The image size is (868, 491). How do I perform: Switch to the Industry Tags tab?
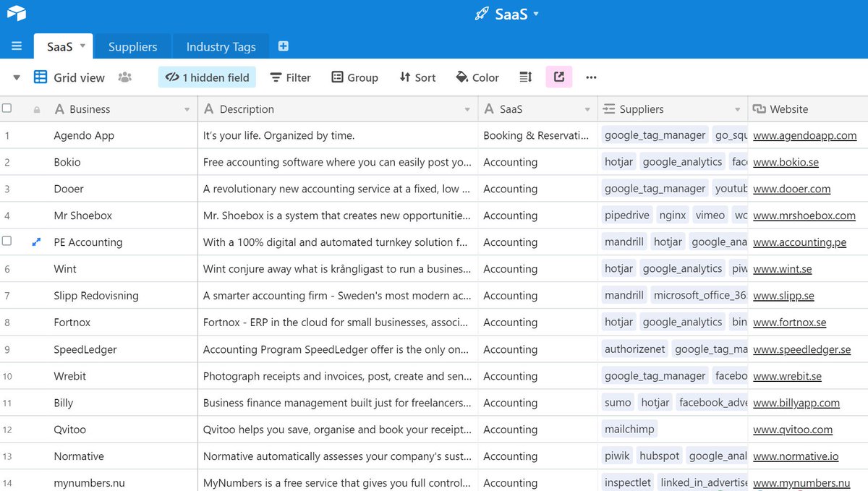click(221, 46)
